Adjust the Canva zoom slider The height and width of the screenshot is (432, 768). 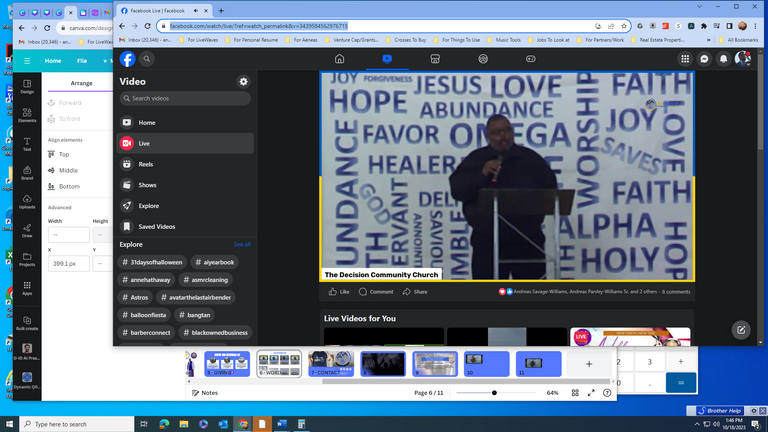494,393
